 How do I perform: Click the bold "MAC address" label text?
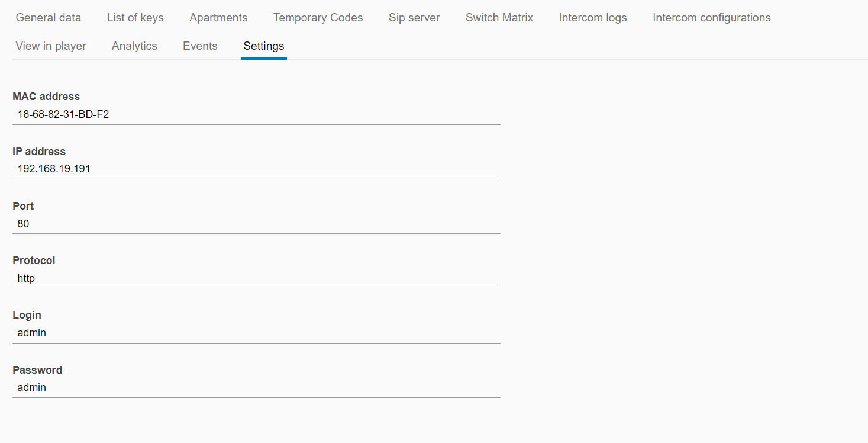[x=46, y=97]
